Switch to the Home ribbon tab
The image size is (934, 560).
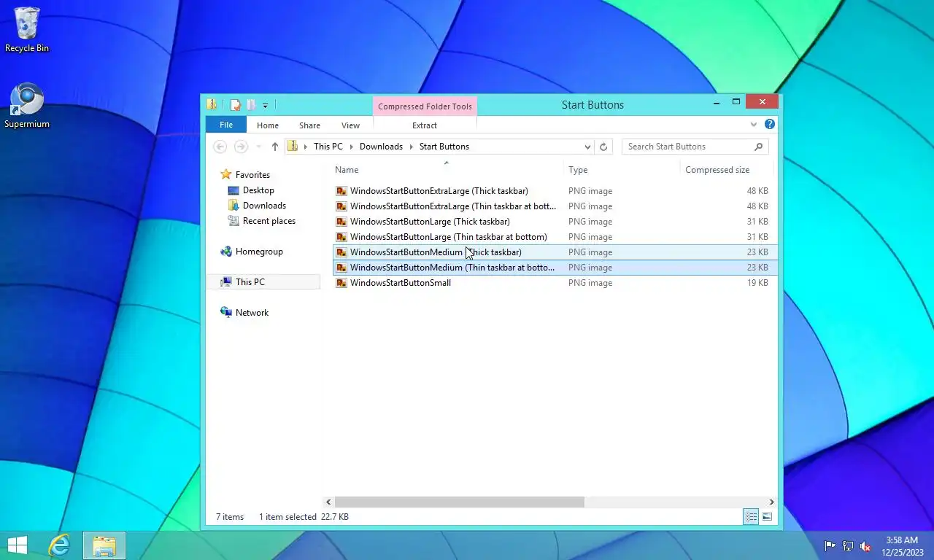pos(268,125)
